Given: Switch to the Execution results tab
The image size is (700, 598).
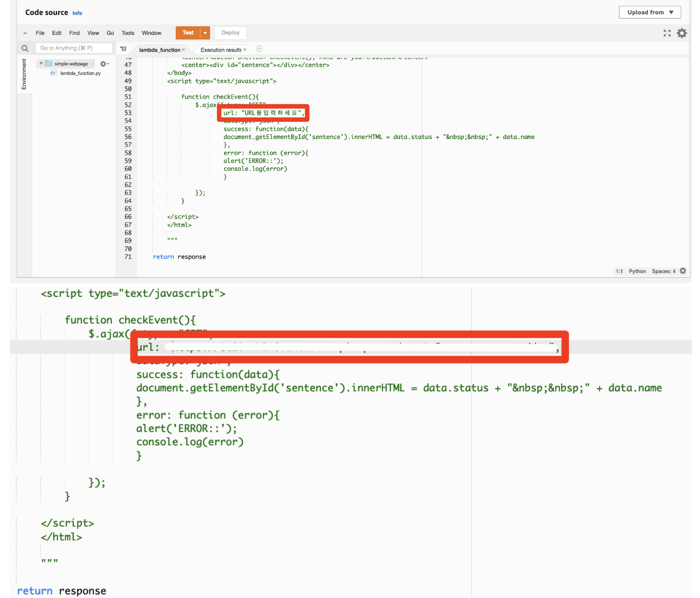Looking at the screenshot, I should pyautogui.click(x=221, y=50).
